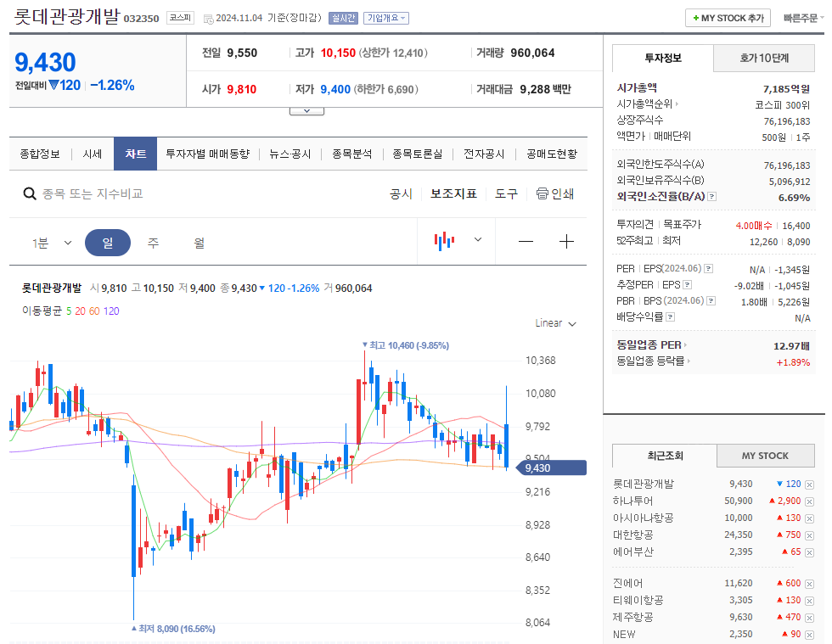Select the 일 daily period toggle
This screenshot has height=644, width=832.
click(108, 243)
